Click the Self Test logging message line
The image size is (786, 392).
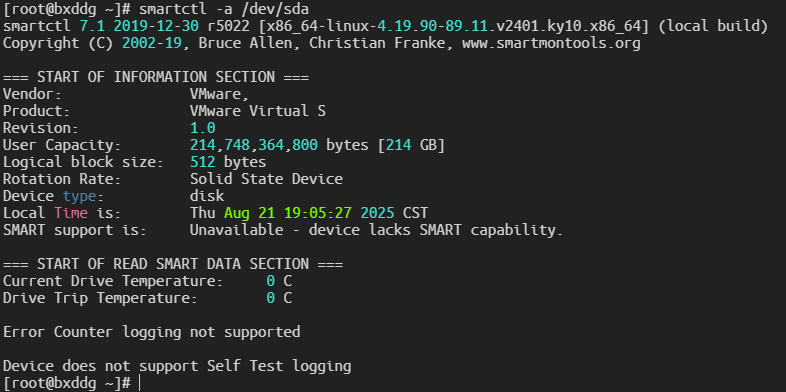[177, 366]
